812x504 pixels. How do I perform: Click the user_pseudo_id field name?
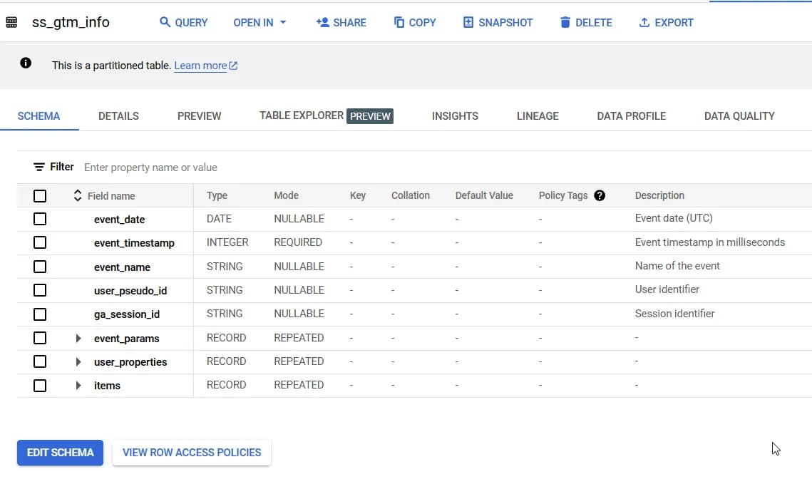pyautogui.click(x=130, y=291)
